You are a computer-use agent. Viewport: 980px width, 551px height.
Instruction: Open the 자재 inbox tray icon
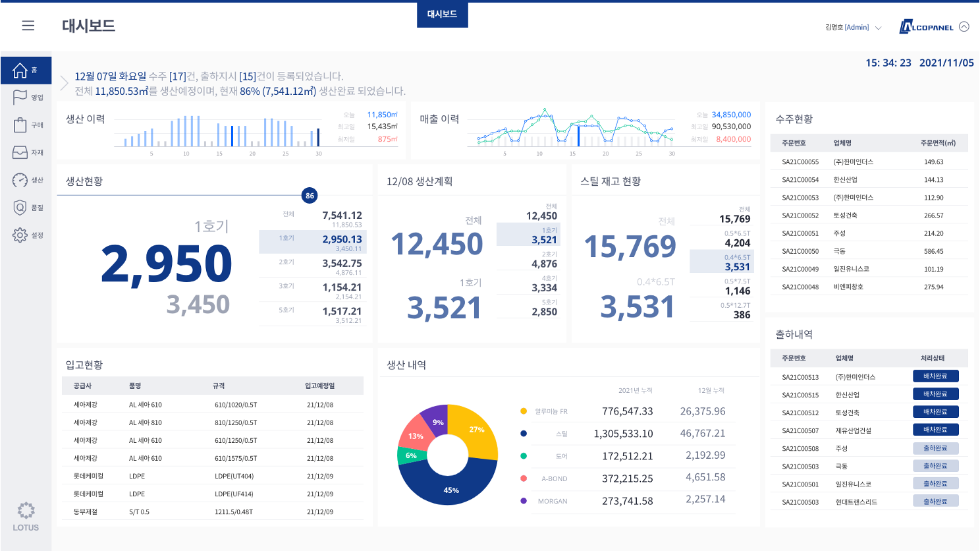20,152
